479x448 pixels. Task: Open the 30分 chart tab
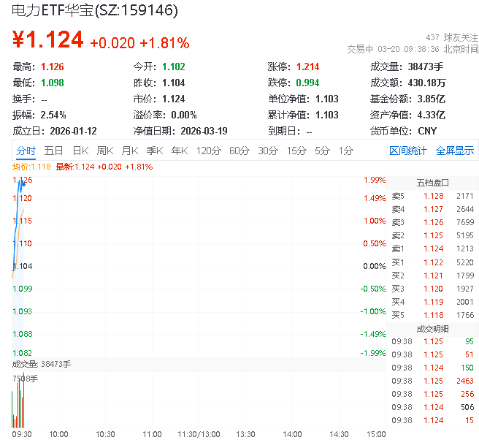268,151
